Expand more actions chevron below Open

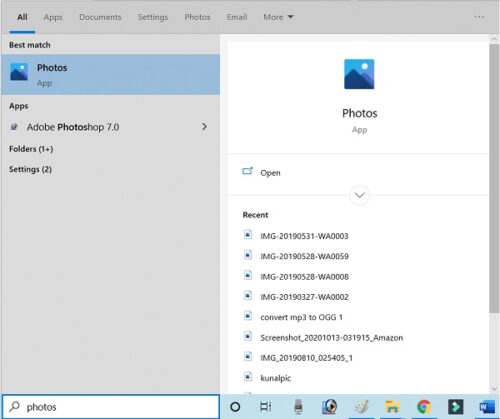[359, 195]
